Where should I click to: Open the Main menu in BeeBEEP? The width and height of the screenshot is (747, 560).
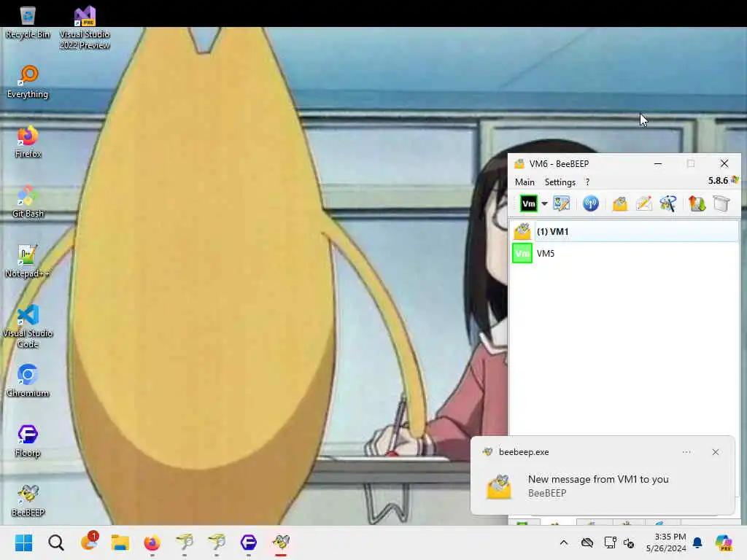click(525, 182)
